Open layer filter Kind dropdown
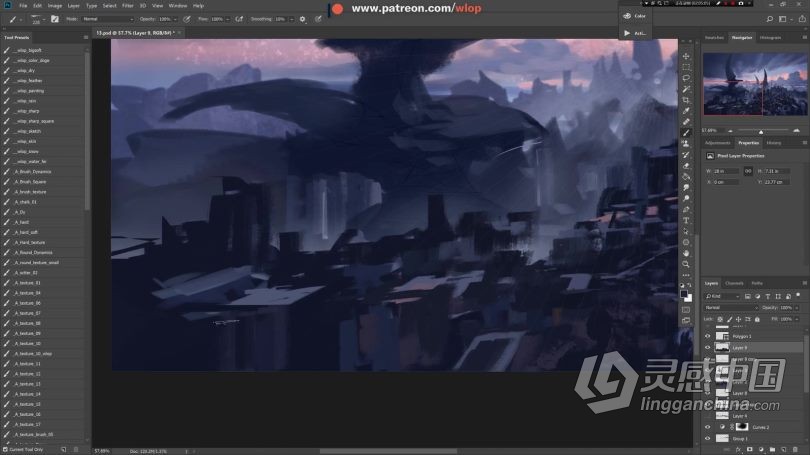 (x=723, y=296)
